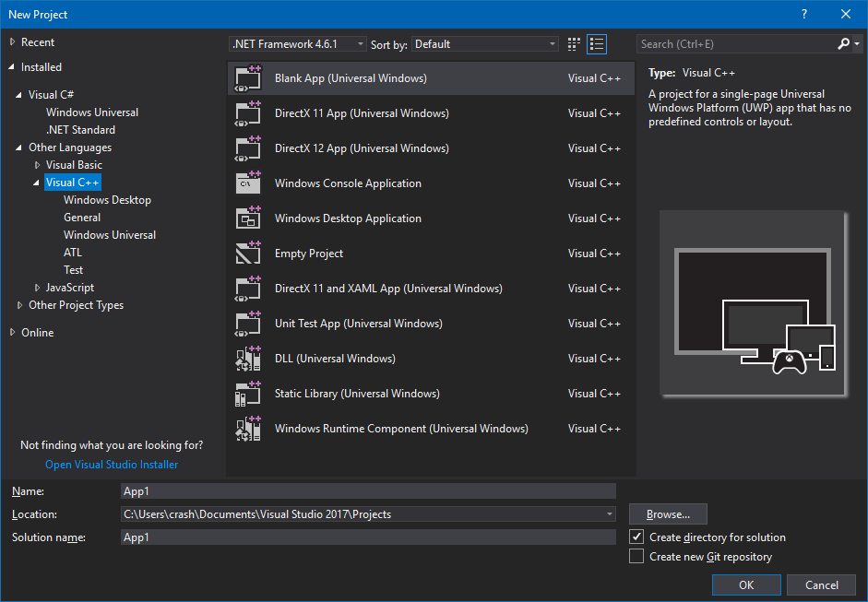Select Windows Runtime Component template name
868x602 pixels.
point(401,429)
